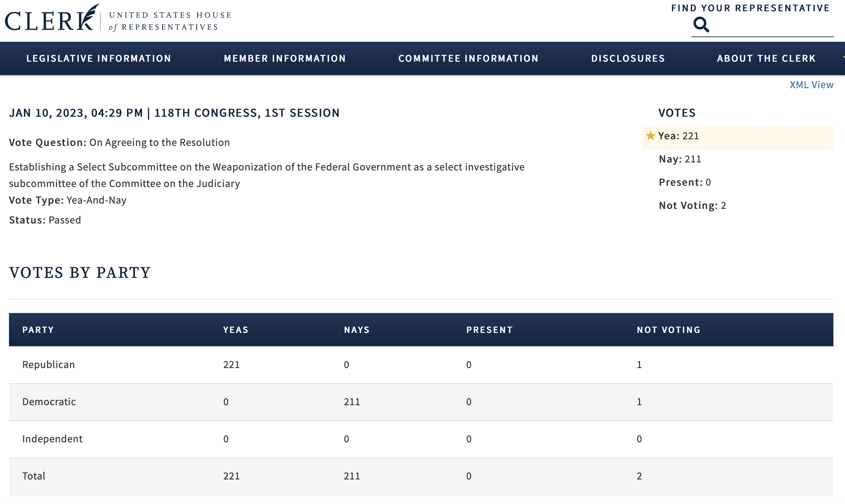Click the Jan 10, 2023 date heading

tap(174, 113)
